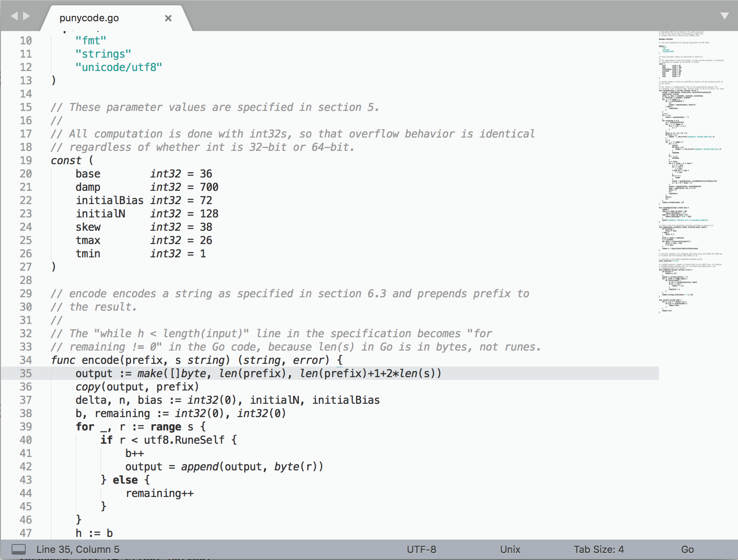The width and height of the screenshot is (738, 560).
Task: Click the comment about 32-bit or 64-bit
Action: click(x=202, y=147)
